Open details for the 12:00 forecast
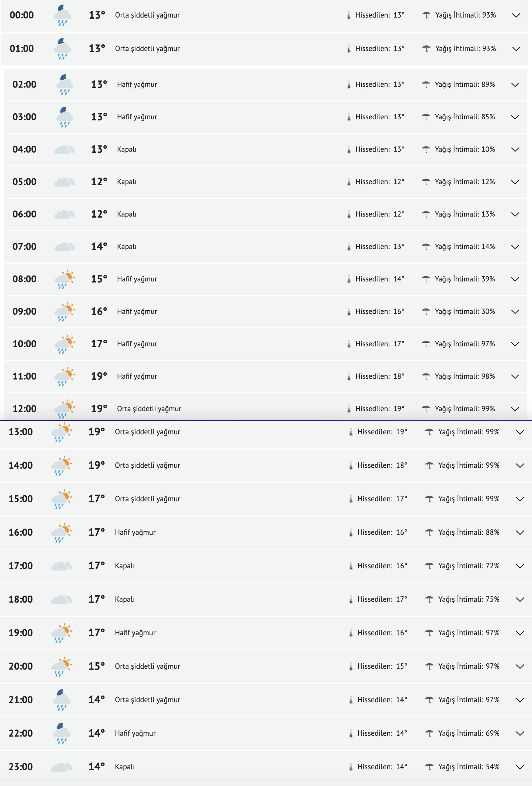The height and width of the screenshot is (786, 532). tap(515, 409)
